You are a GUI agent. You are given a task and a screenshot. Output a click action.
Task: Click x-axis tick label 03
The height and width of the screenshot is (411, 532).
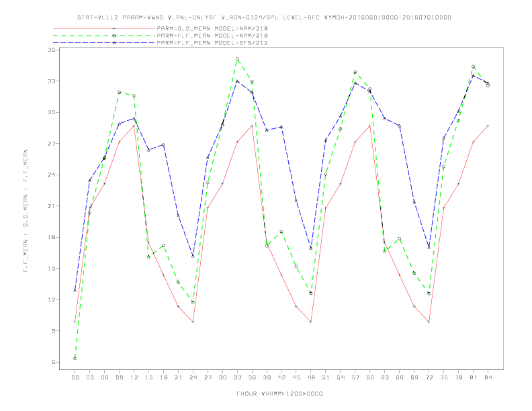(89, 377)
